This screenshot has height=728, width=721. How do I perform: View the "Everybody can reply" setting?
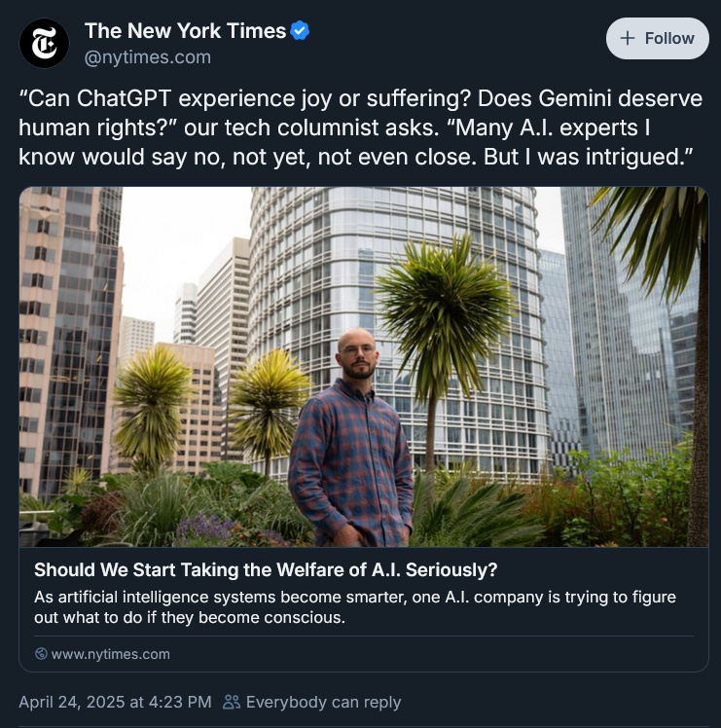(322, 702)
